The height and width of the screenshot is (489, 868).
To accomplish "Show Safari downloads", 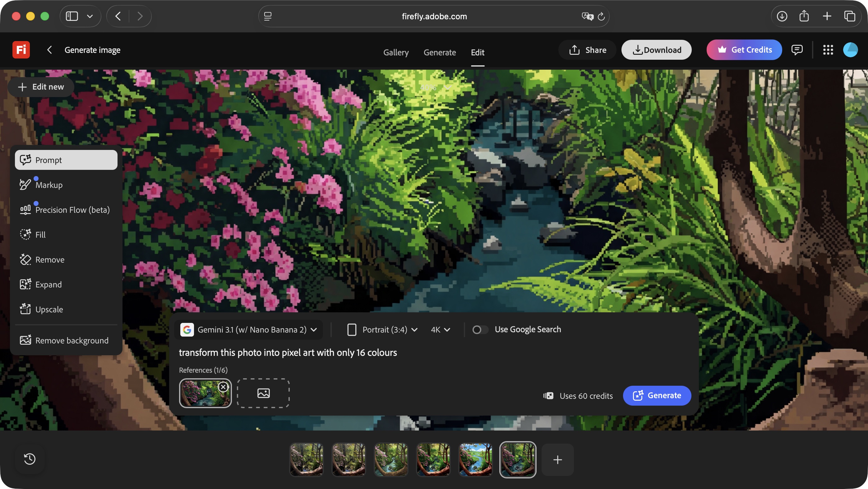I will [x=782, y=16].
